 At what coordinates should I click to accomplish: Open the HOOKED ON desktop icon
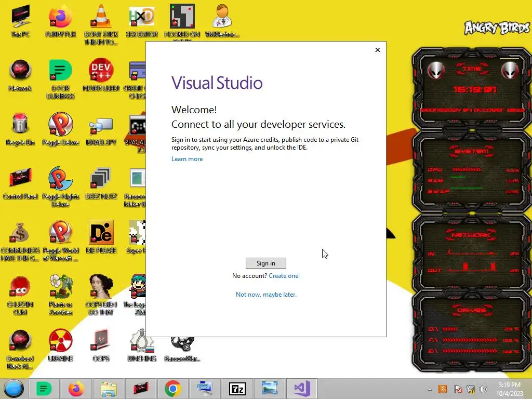click(x=182, y=22)
